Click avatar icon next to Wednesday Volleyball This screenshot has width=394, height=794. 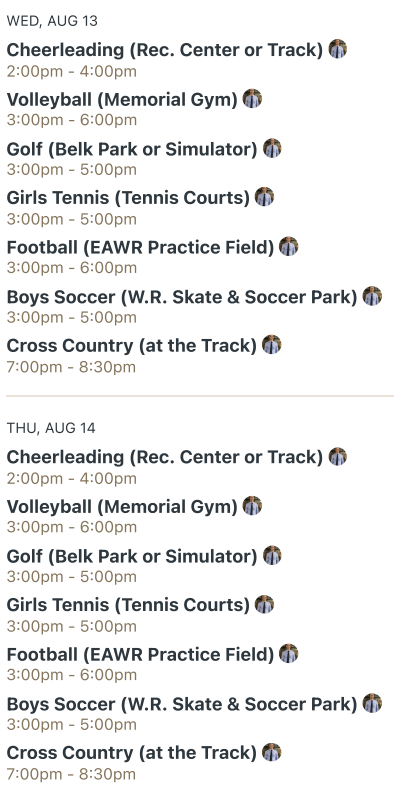tap(252, 98)
